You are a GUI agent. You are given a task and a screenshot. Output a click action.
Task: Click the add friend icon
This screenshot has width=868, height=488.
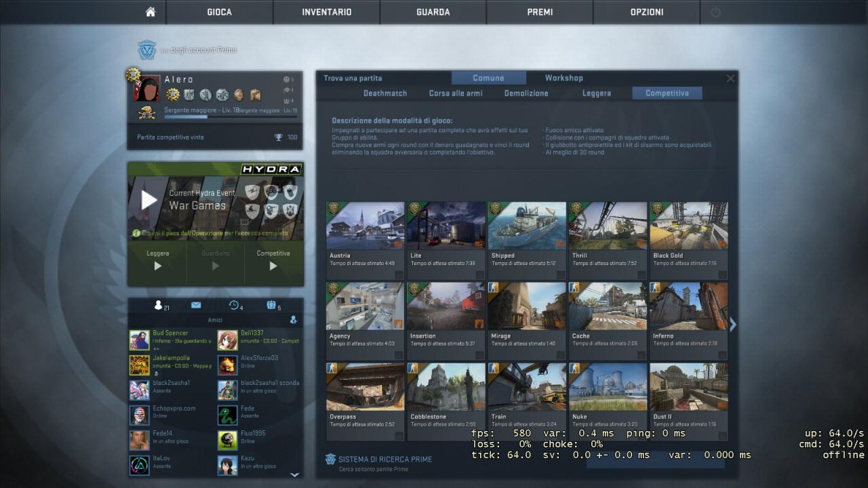294,320
